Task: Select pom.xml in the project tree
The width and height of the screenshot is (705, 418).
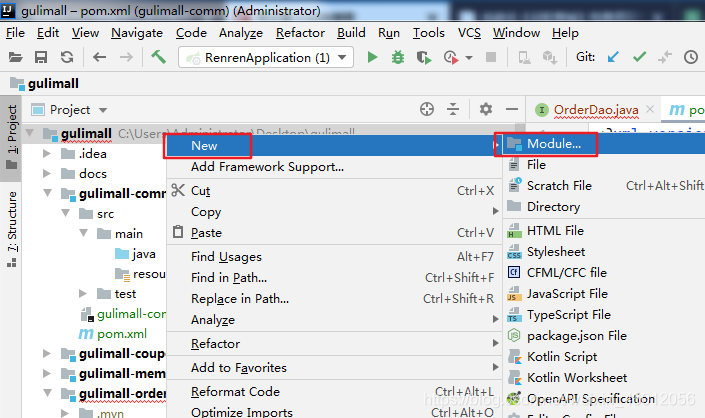Action: coord(122,334)
